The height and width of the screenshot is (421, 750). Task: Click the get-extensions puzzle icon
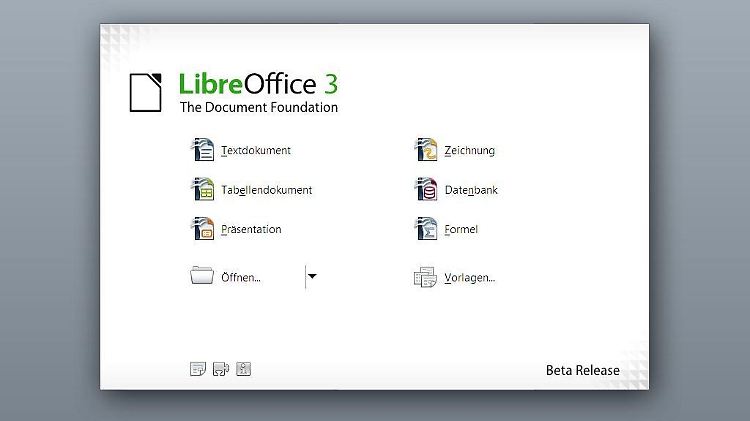point(221,369)
